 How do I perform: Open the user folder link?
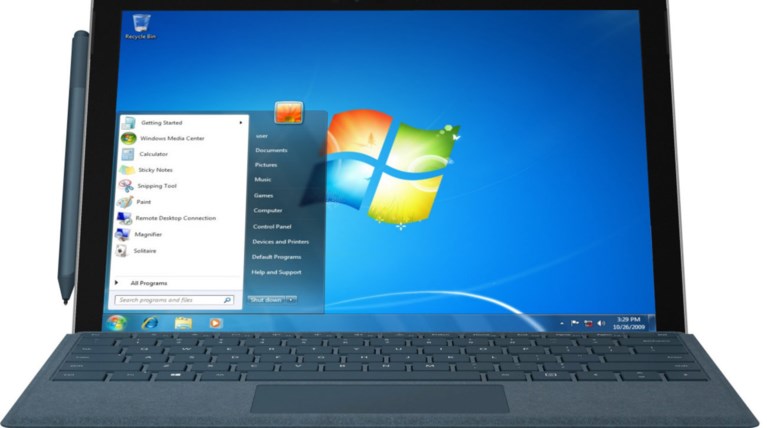262,135
